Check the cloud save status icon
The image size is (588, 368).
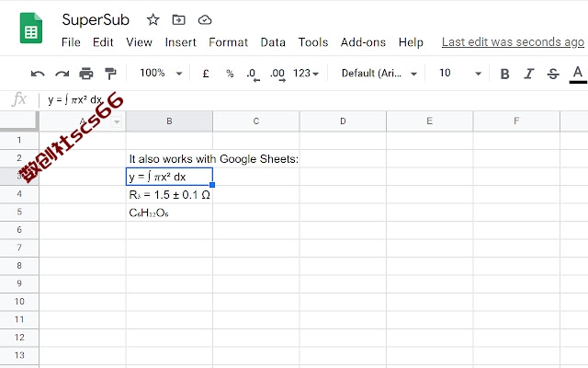click(205, 19)
